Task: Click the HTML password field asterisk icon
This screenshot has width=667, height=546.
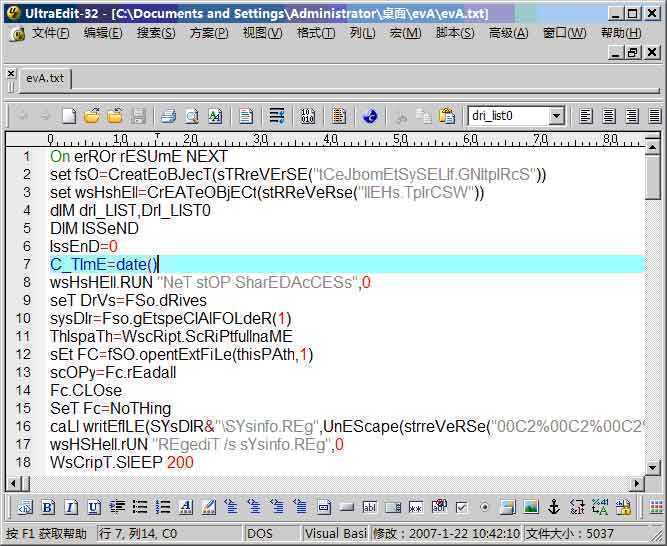Action: coord(416,507)
